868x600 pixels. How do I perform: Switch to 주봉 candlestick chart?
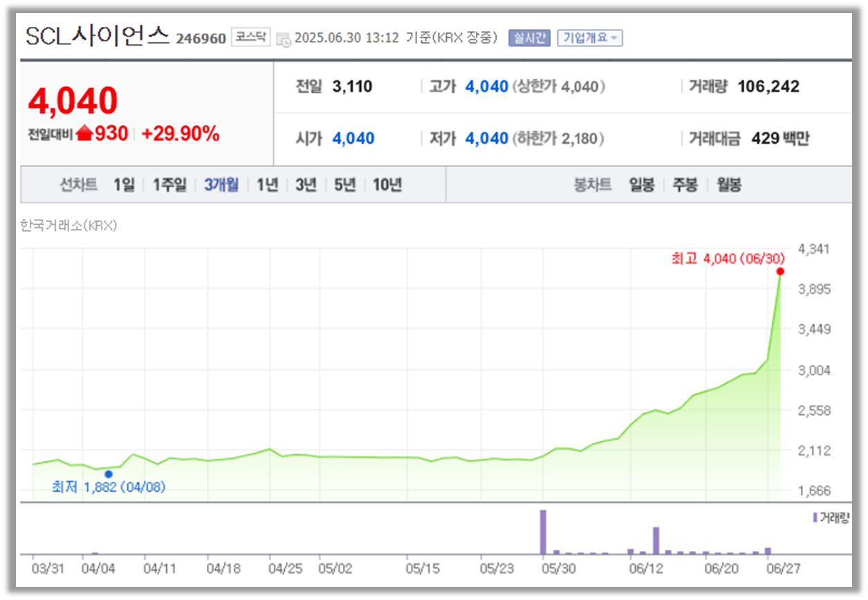click(685, 185)
